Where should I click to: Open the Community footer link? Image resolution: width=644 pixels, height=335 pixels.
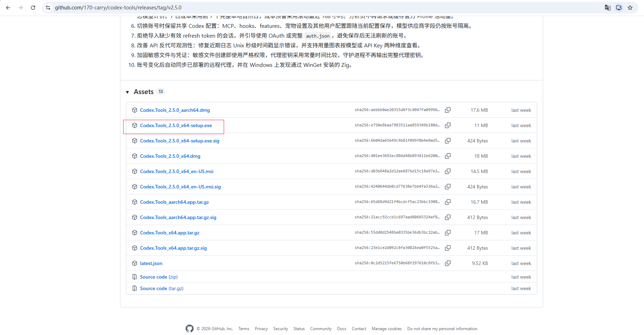[321, 329]
